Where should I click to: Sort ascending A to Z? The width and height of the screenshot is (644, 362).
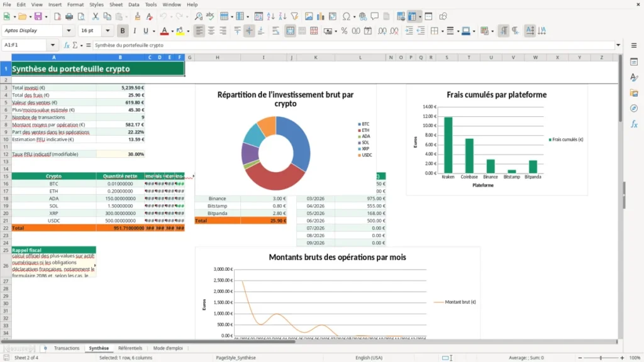click(x=270, y=16)
